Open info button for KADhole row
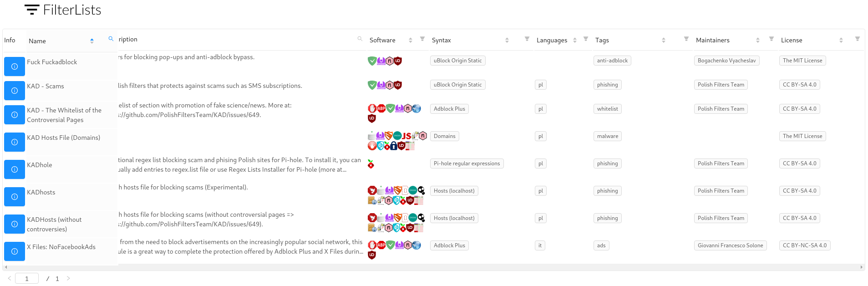This screenshot has width=868, height=286. click(15, 169)
